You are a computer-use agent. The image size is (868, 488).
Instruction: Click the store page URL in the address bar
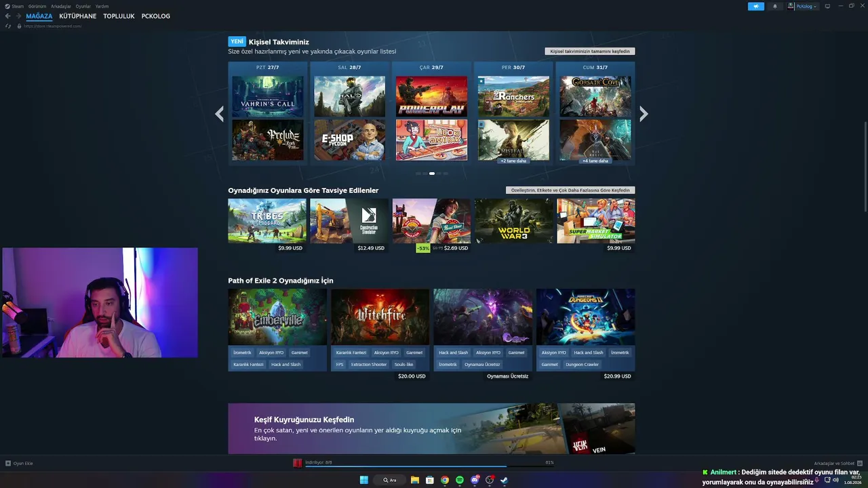tap(52, 26)
